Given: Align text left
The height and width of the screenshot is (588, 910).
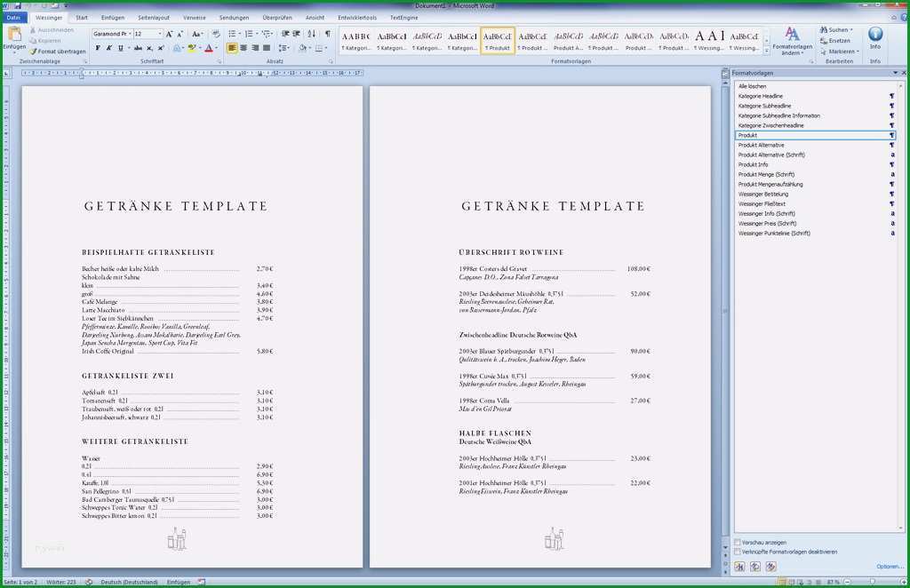Looking at the screenshot, I should 232,48.
